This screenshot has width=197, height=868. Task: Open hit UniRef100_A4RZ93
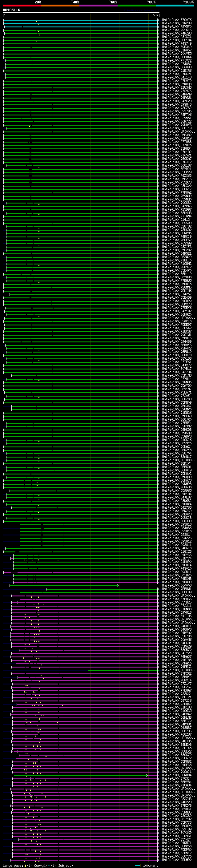(x=177, y=33)
